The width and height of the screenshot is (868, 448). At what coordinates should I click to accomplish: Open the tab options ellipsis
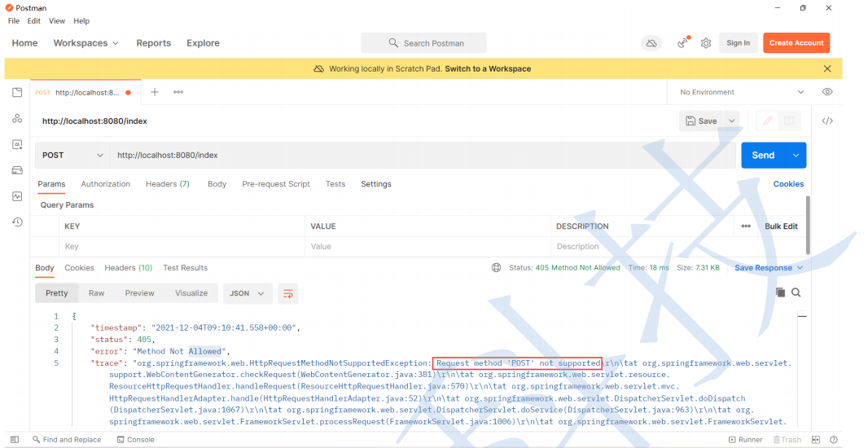click(178, 92)
